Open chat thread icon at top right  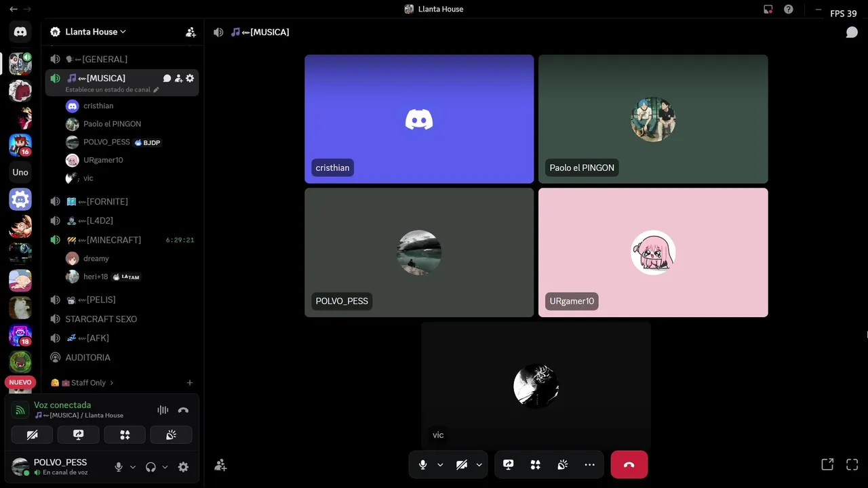pyautogui.click(x=852, y=33)
